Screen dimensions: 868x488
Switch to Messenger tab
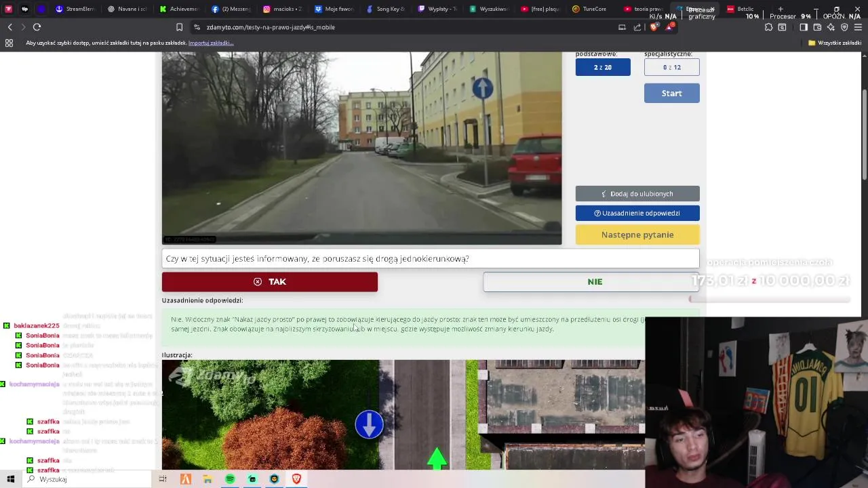(x=231, y=9)
